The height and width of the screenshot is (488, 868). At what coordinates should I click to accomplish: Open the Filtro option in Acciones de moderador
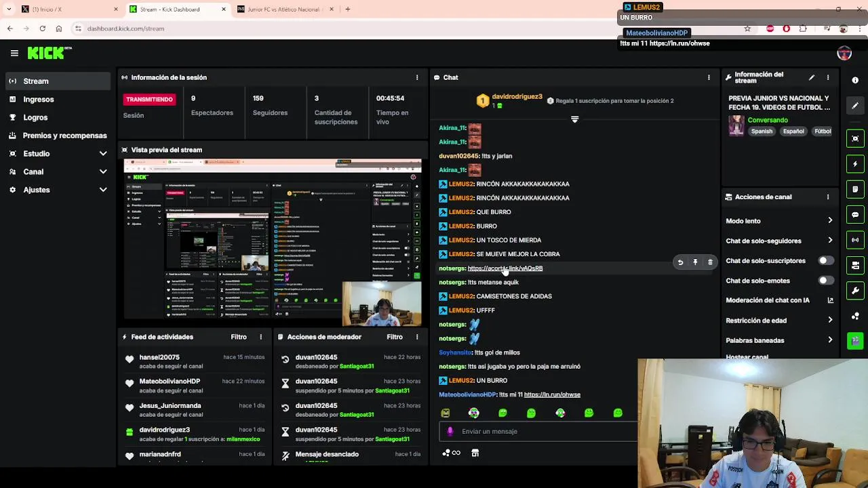(x=395, y=337)
